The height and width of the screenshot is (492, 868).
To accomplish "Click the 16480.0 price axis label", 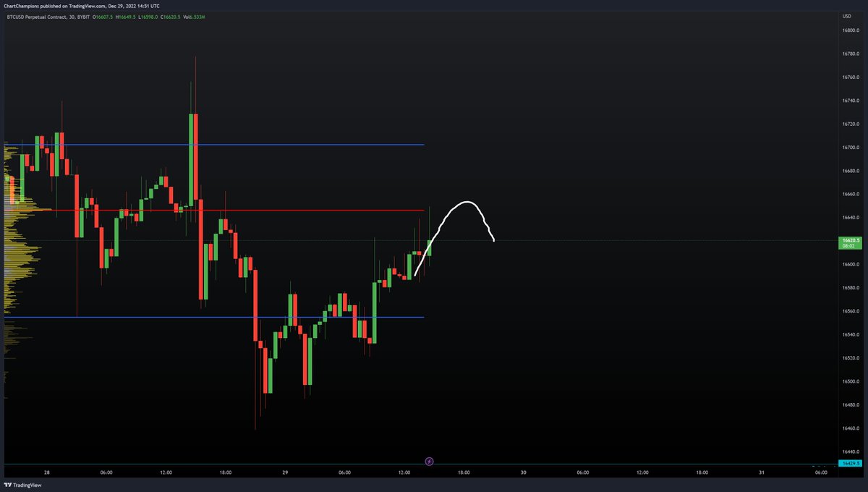I will [x=849, y=404].
